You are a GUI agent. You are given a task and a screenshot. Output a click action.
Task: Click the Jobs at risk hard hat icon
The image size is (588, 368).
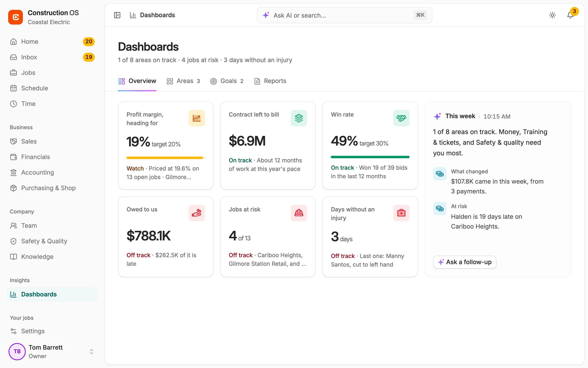pyautogui.click(x=299, y=213)
